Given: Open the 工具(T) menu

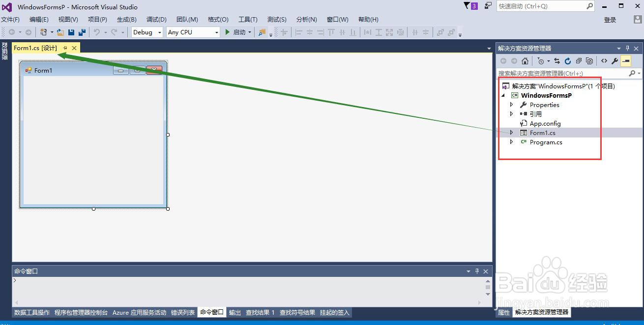Looking at the screenshot, I should [248, 20].
